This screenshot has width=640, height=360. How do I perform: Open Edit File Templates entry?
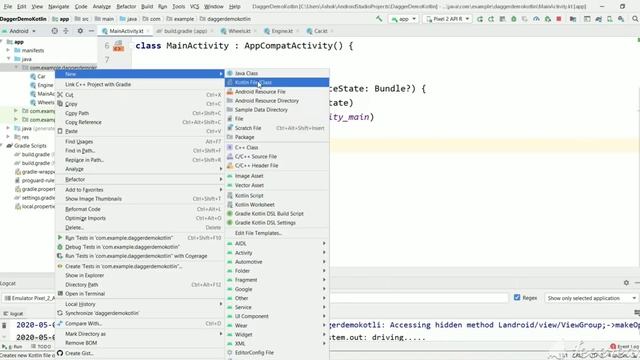point(277,233)
